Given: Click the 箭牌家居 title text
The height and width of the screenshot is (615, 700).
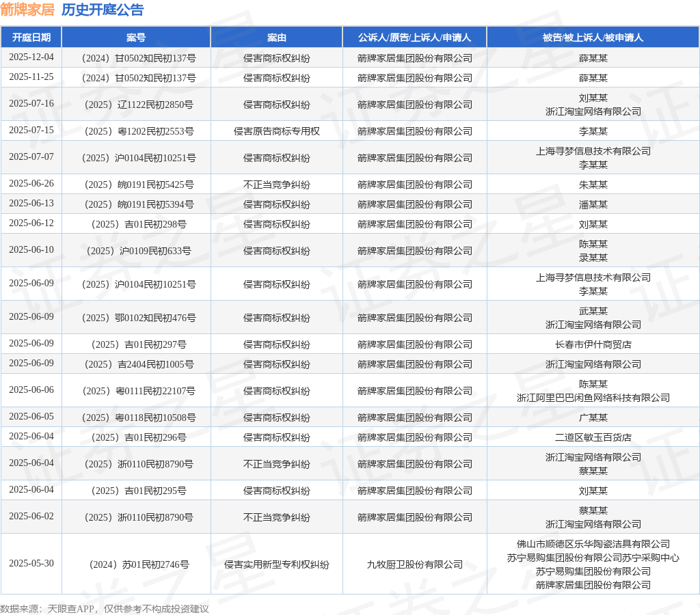Looking at the screenshot, I should tap(27, 10).
